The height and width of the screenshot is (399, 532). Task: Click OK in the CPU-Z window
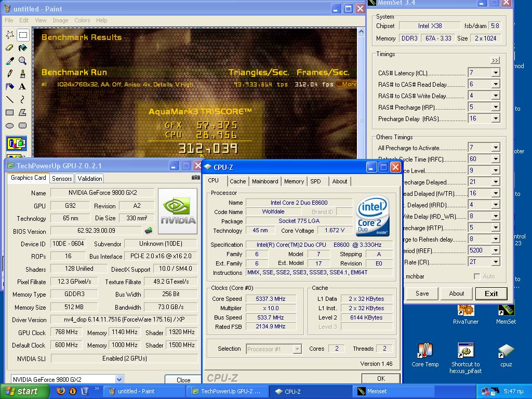coord(381,379)
